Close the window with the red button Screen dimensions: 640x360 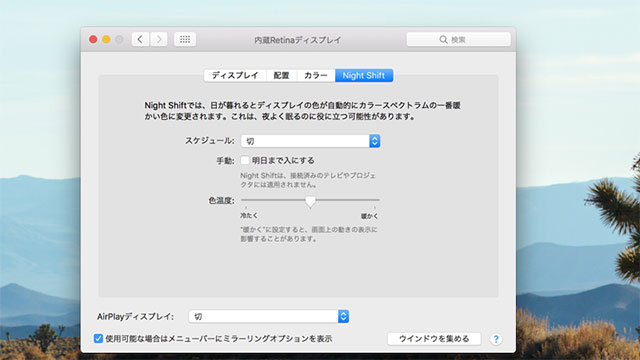click(93, 40)
